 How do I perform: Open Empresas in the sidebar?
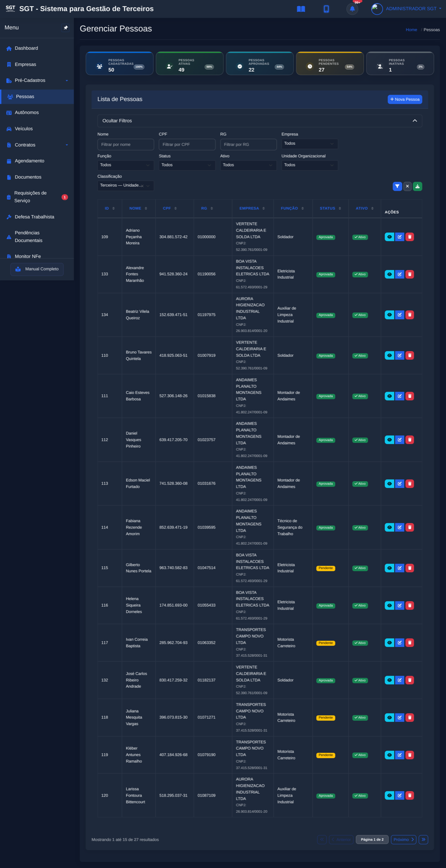[x=37, y=65]
